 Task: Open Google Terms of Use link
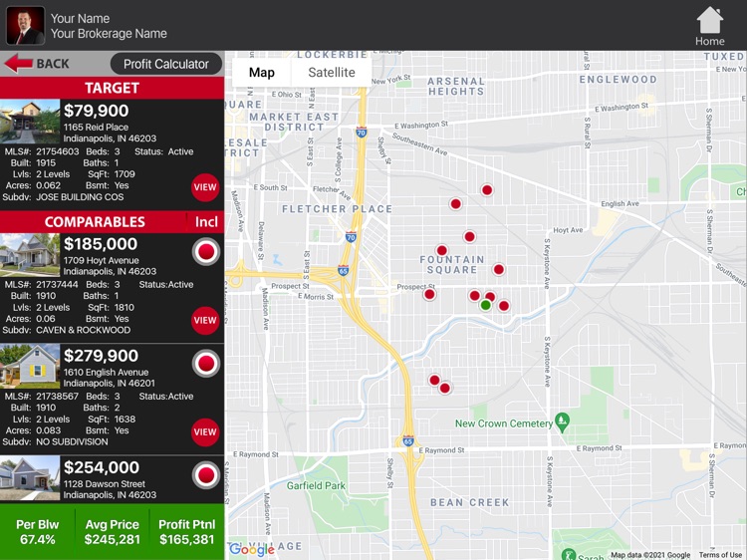tap(720, 555)
